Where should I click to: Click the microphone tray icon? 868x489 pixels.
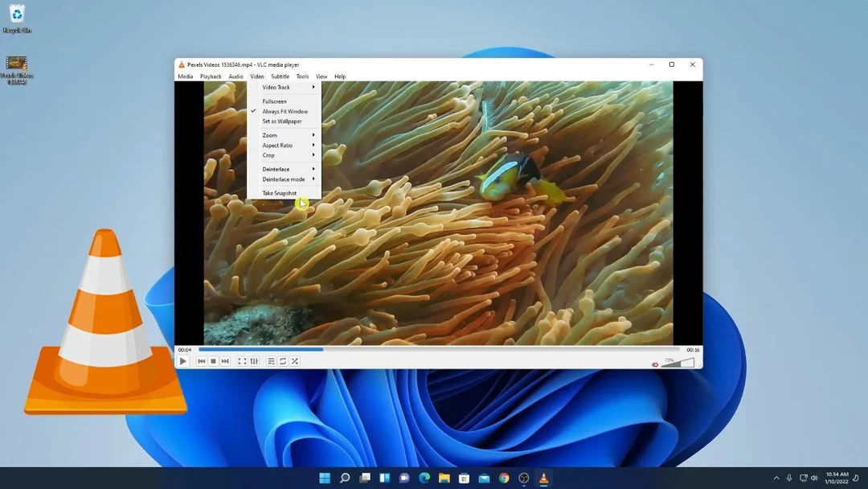point(789,478)
